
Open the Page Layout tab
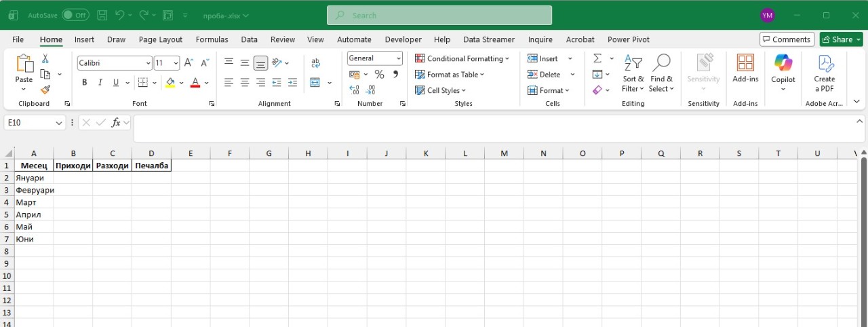coord(161,39)
